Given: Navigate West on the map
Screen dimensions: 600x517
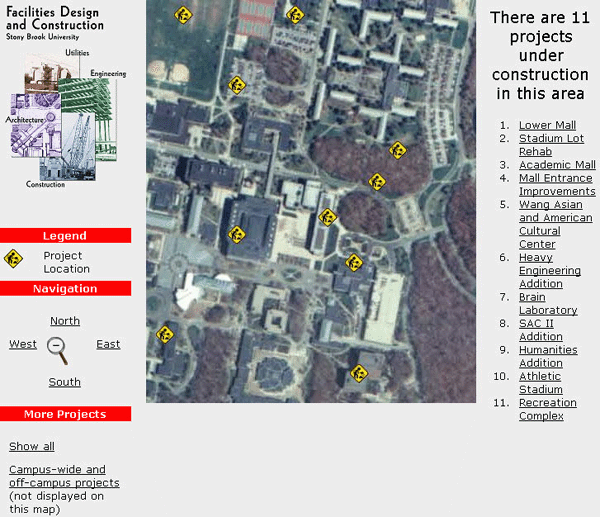Looking at the screenshot, I should 23,344.
